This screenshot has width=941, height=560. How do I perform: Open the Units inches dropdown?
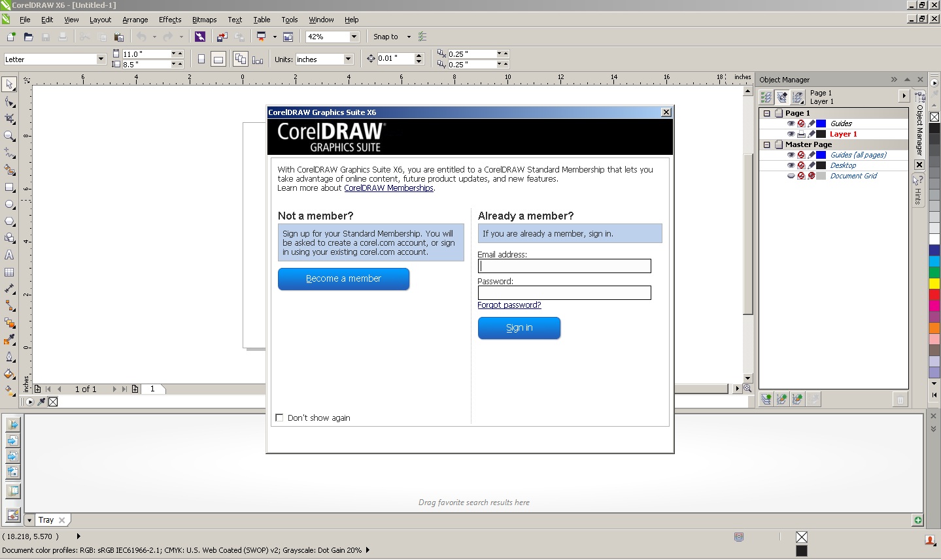348,59
